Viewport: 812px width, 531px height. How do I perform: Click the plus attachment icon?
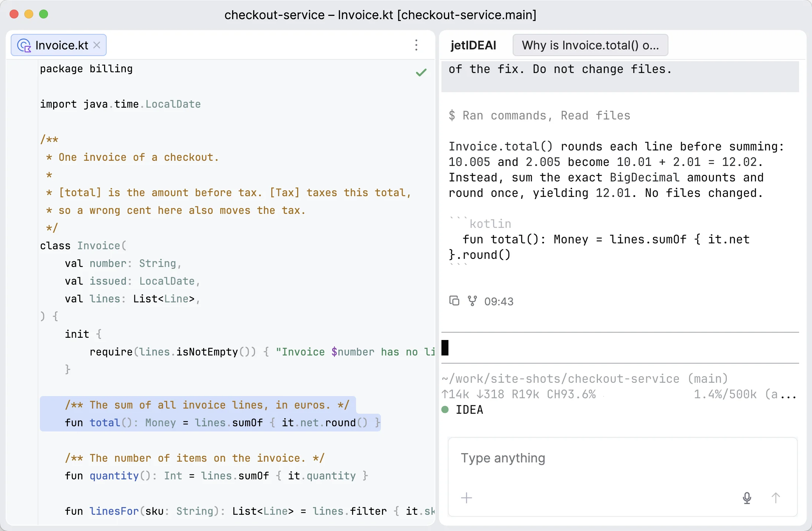tap(467, 498)
